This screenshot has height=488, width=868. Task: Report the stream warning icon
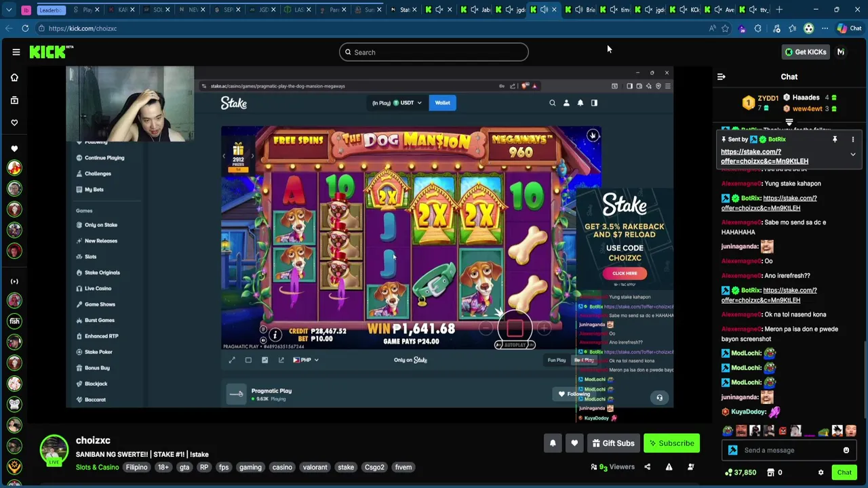point(669,467)
